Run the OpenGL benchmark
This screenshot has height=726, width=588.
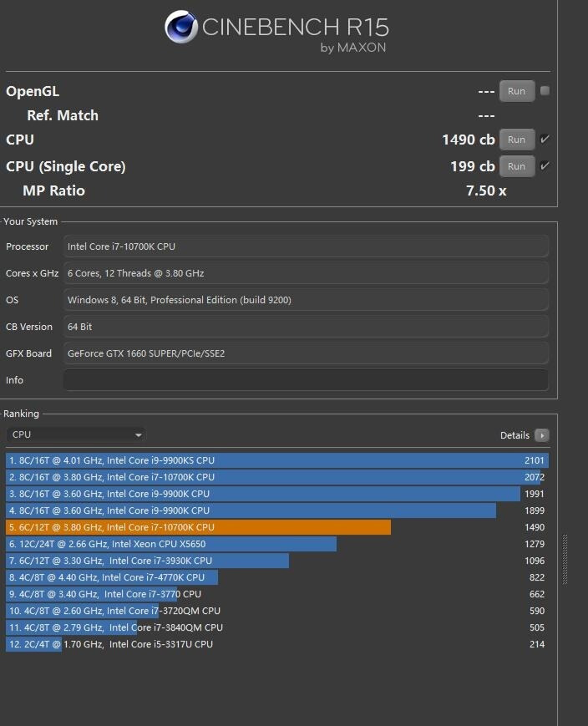click(x=517, y=91)
